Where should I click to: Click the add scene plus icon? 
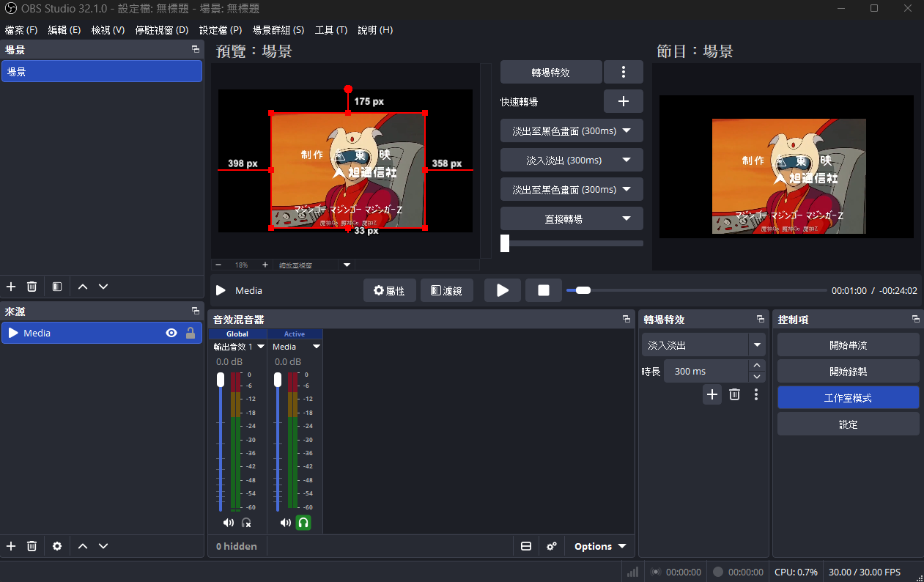click(x=11, y=287)
